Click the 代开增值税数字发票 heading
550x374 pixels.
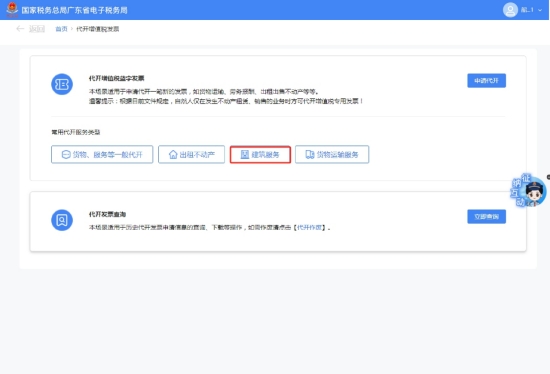(116, 78)
